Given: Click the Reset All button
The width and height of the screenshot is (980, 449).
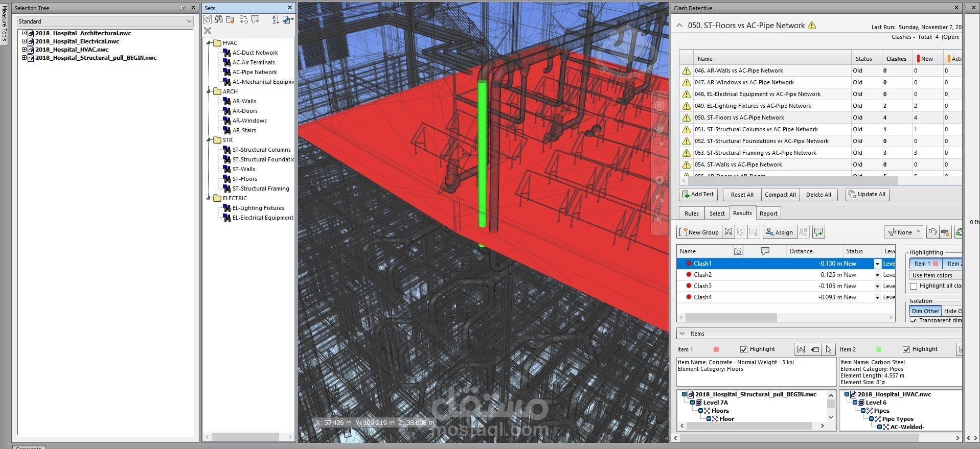Looking at the screenshot, I should (742, 195).
